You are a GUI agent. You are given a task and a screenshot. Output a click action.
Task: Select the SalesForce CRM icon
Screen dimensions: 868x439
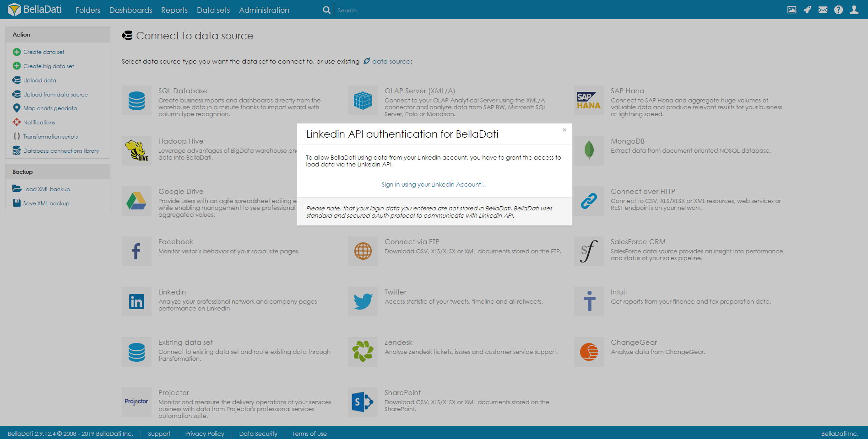pos(589,252)
